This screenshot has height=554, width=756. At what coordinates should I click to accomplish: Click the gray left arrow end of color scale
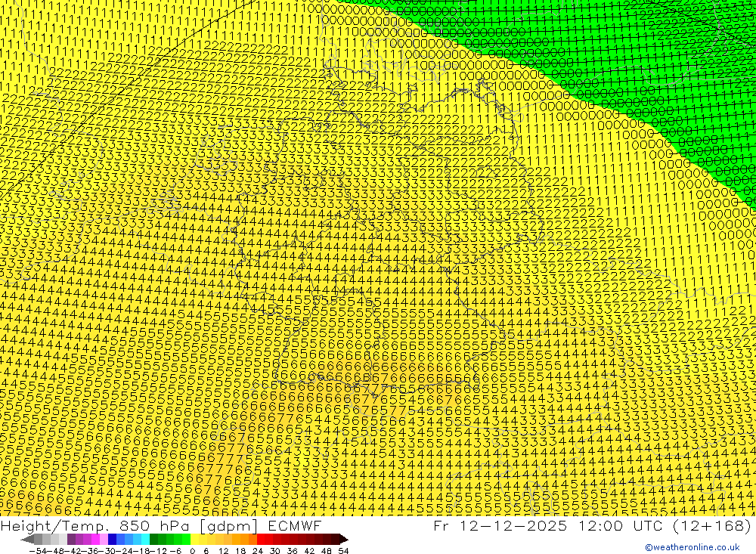27,540
